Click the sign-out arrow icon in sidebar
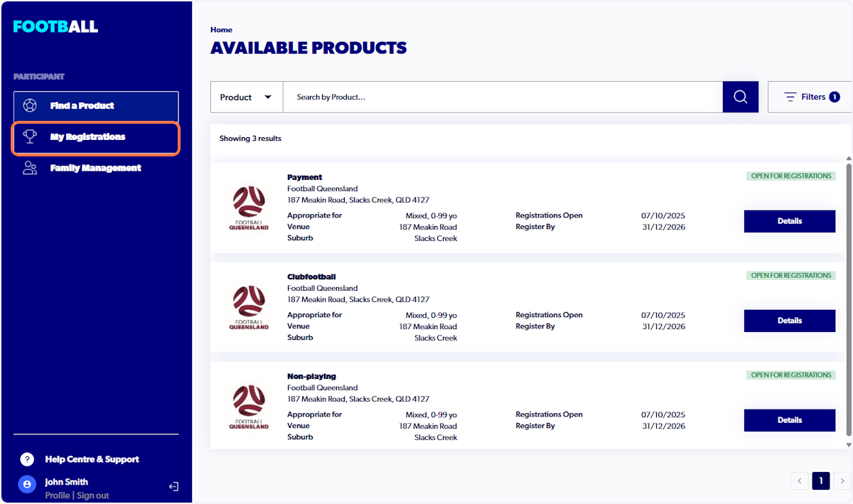Image resolution: width=853 pixels, height=504 pixels. 173,487
